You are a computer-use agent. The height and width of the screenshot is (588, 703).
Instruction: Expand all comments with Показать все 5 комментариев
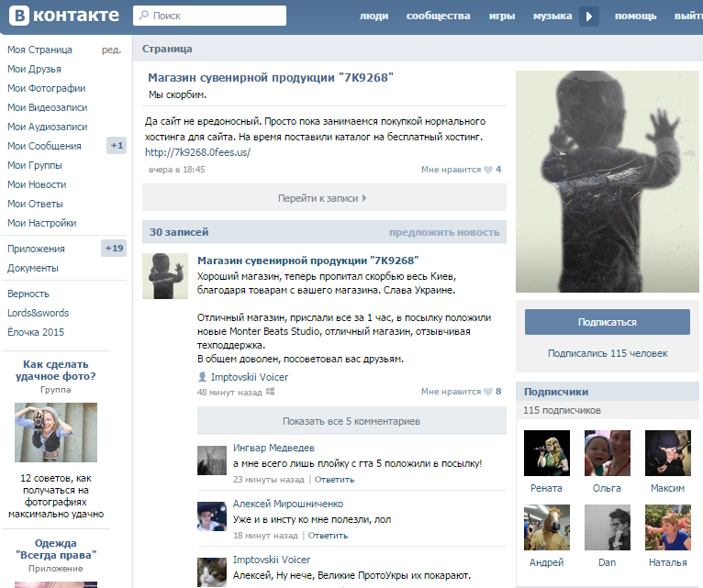point(351,421)
